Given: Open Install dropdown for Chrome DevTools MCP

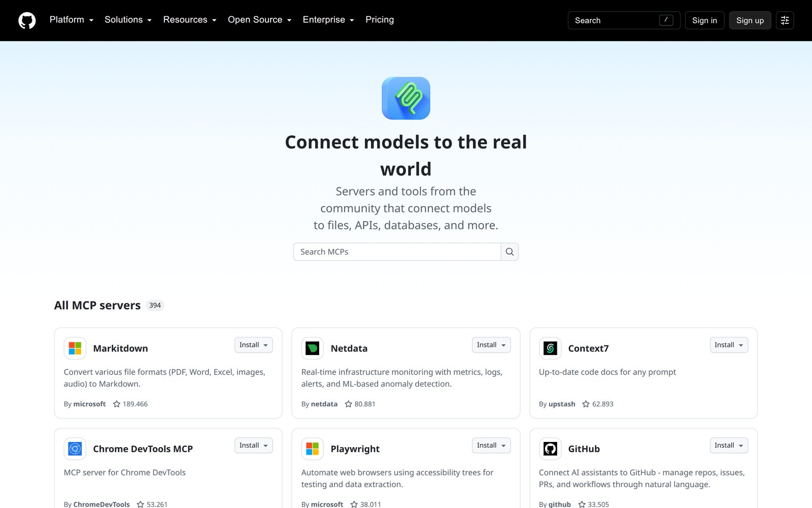Looking at the screenshot, I should point(253,446).
